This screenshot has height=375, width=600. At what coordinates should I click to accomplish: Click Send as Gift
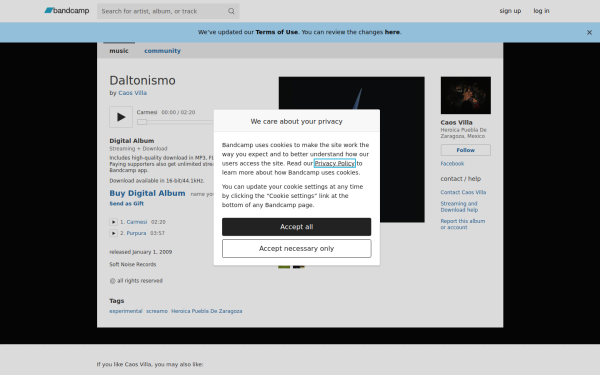point(127,204)
